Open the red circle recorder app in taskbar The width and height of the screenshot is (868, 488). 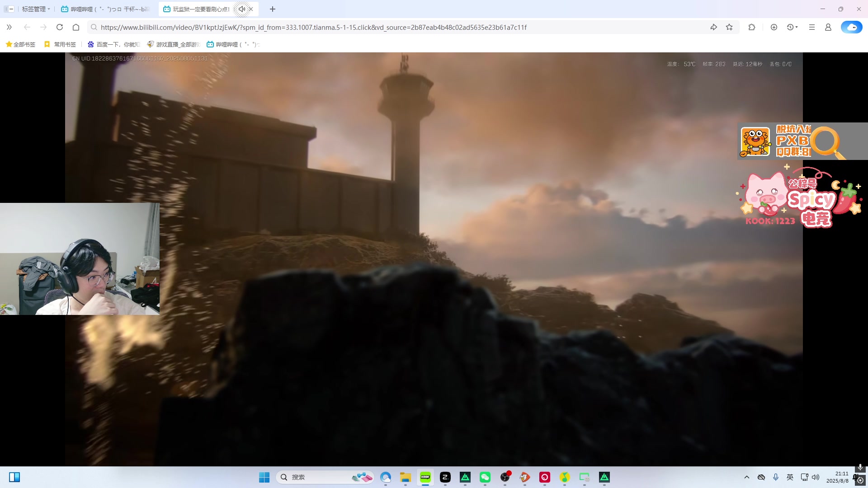pos(545,477)
